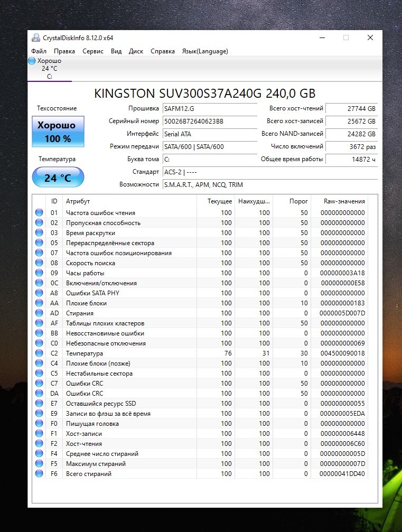Open the Диск menu

pos(136,51)
